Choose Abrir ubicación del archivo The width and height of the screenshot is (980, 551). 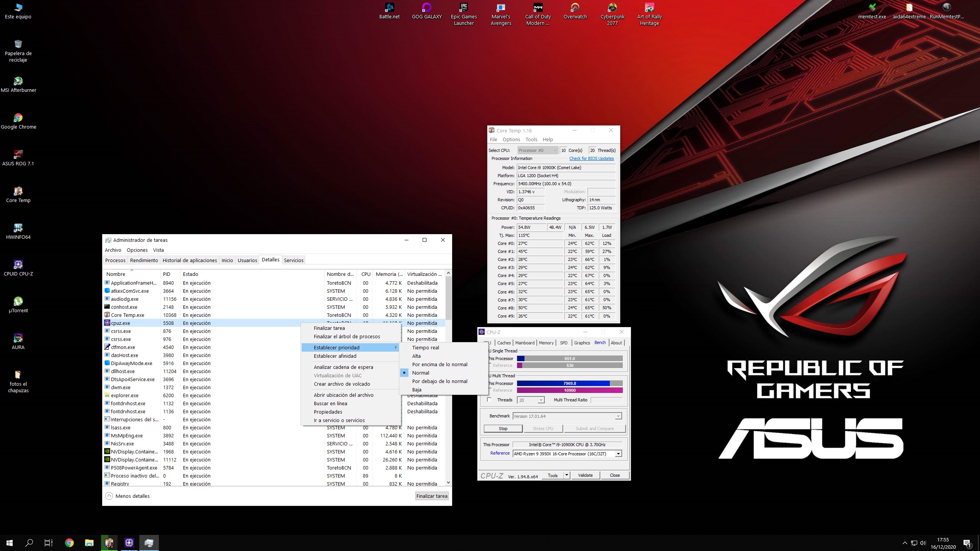pos(350,395)
